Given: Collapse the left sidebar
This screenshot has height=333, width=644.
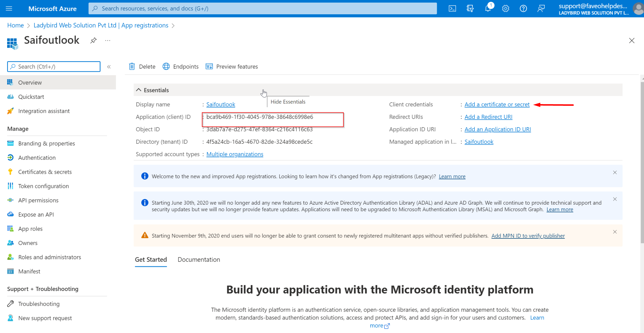Looking at the screenshot, I should pyautogui.click(x=109, y=66).
